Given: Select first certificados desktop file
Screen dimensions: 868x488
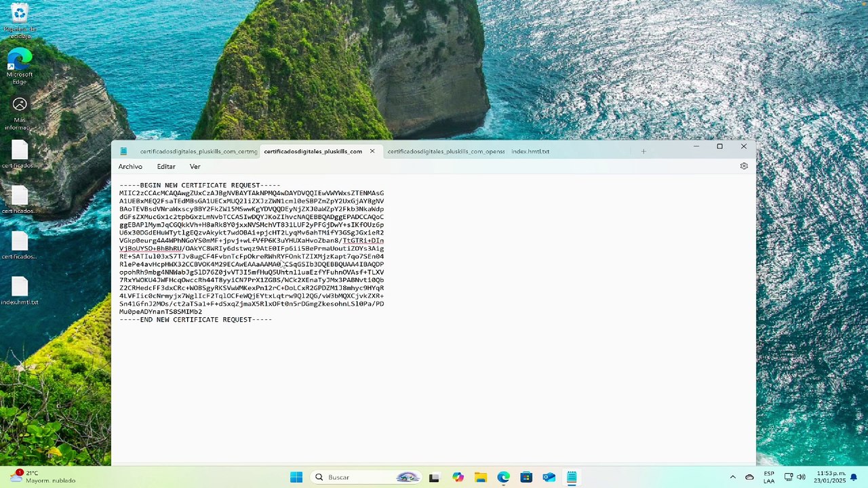Looking at the screenshot, I should [x=20, y=155].
